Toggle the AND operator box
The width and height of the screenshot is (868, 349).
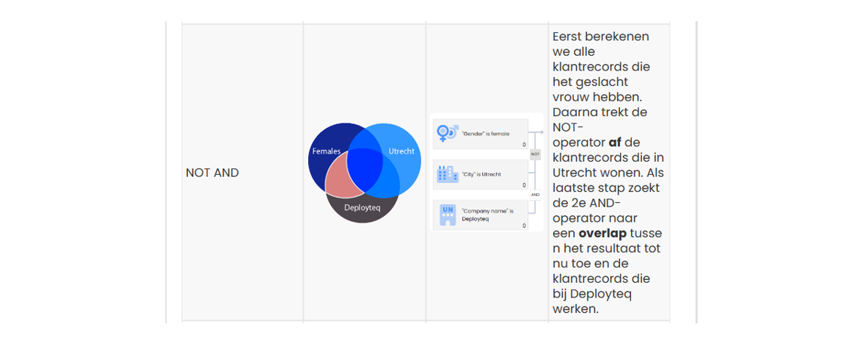tap(535, 195)
